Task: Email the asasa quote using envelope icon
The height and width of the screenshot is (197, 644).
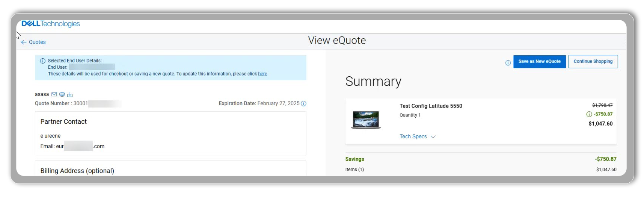Action: point(54,94)
